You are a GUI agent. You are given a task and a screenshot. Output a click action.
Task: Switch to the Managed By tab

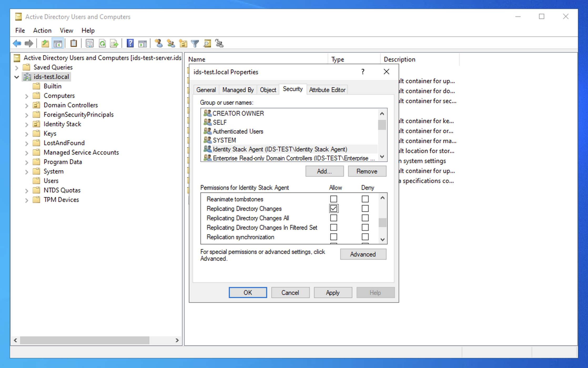(x=238, y=90)
